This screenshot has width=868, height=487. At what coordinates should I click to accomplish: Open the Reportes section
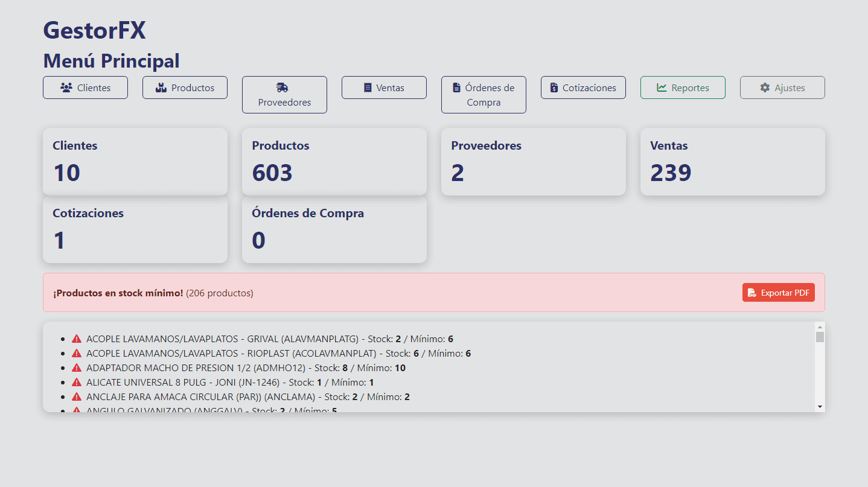pyautogui.click(x=683, y=88)
